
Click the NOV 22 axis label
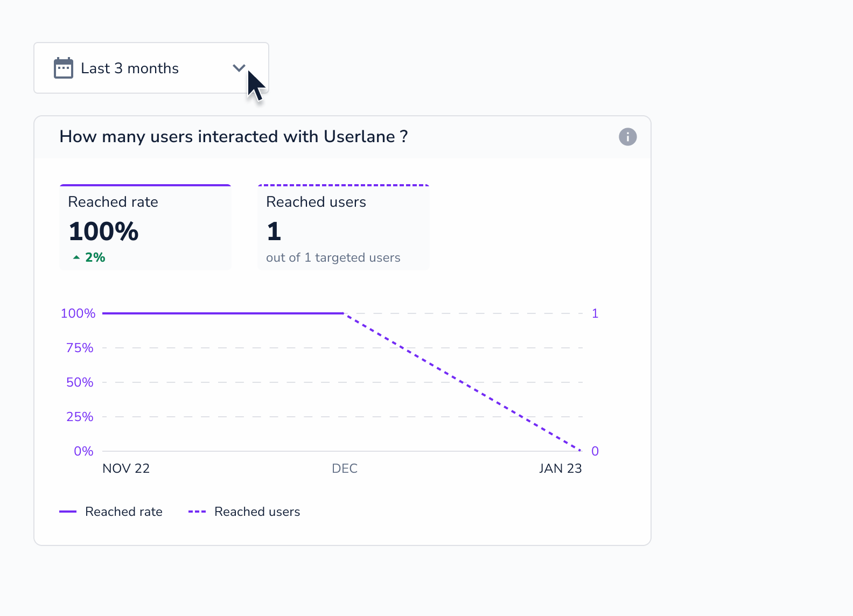pyautogui.click(x=126, y=468)
